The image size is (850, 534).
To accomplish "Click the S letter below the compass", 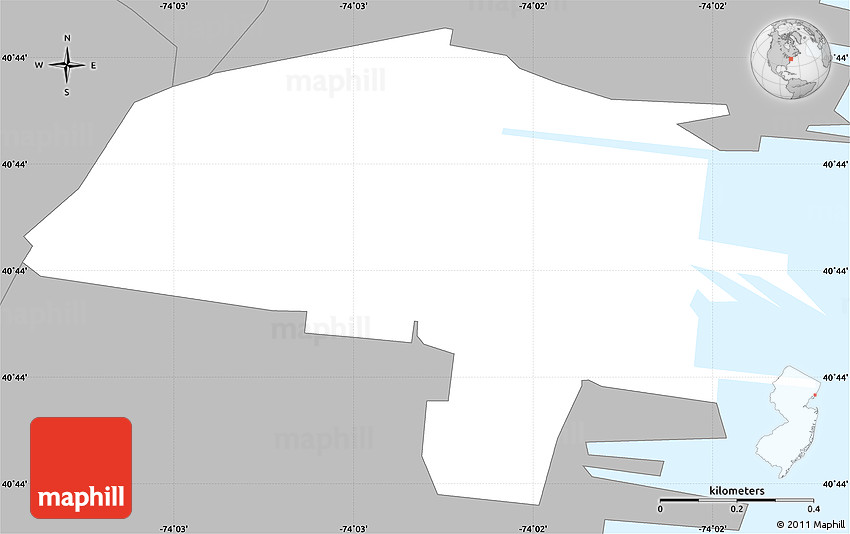I will 67,93.
